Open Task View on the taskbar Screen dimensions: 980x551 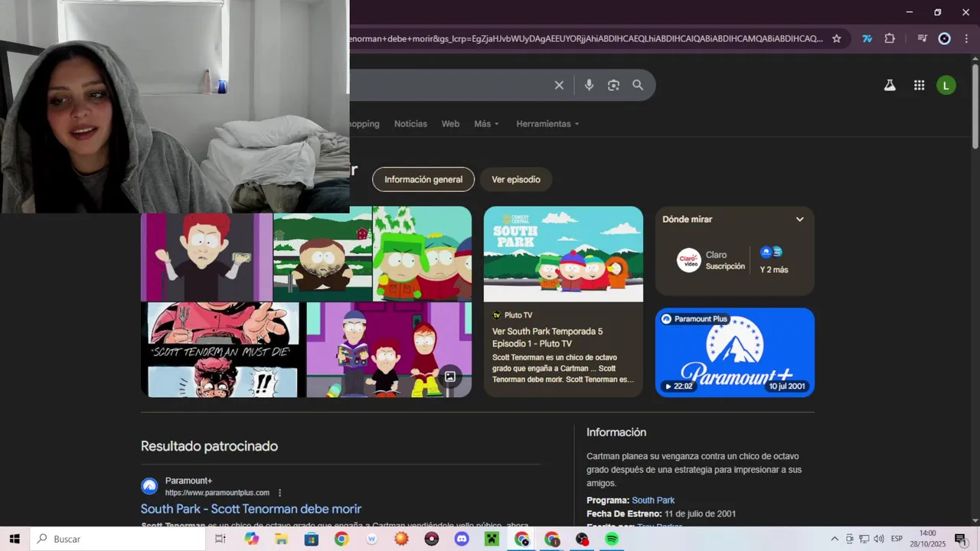(x=220, y=539)
